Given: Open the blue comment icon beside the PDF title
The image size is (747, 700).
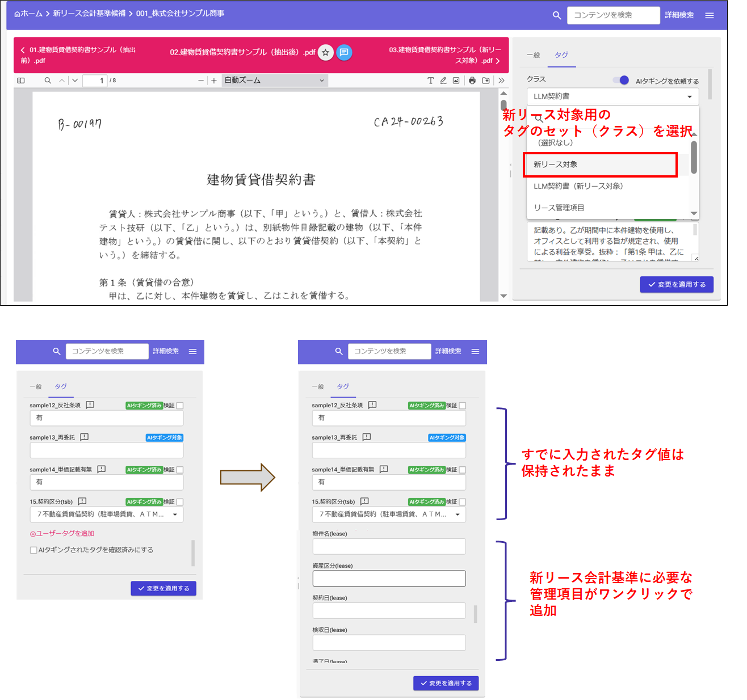Looking at the screenshot, I should tap(344, 53).
